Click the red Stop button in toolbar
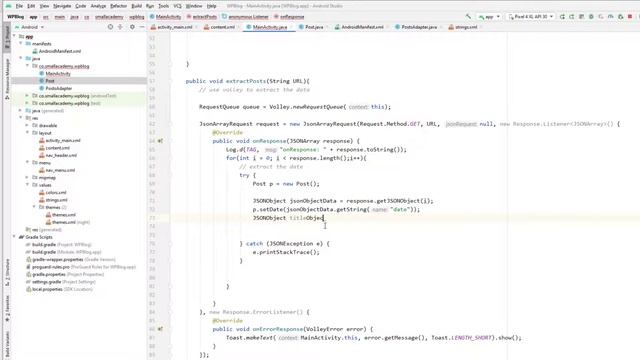 [x=630, y=17]
